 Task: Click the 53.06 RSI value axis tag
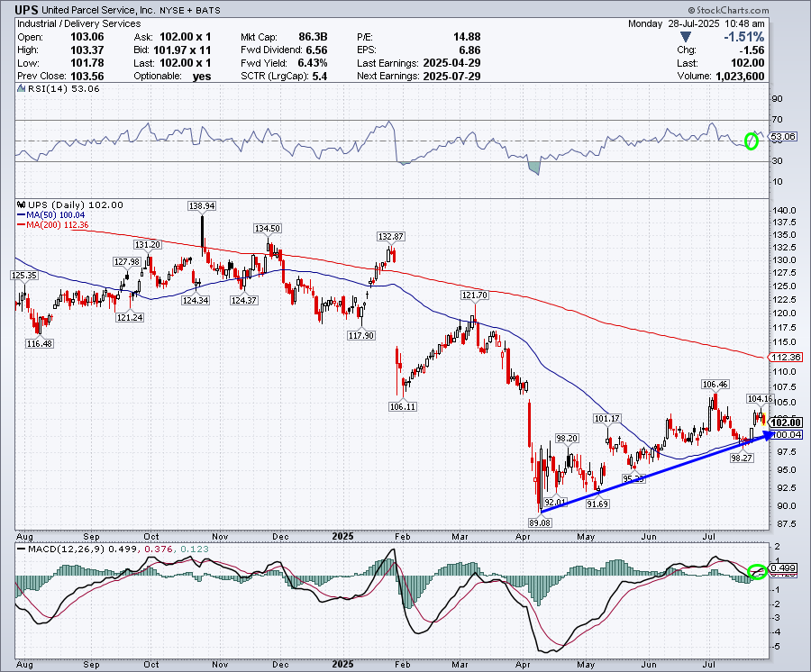click(x=781, y=137)
